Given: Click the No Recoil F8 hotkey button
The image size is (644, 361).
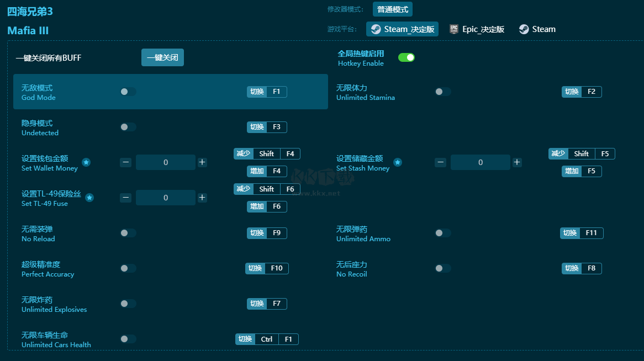Looking at the screenshot, I should [582, 268].
